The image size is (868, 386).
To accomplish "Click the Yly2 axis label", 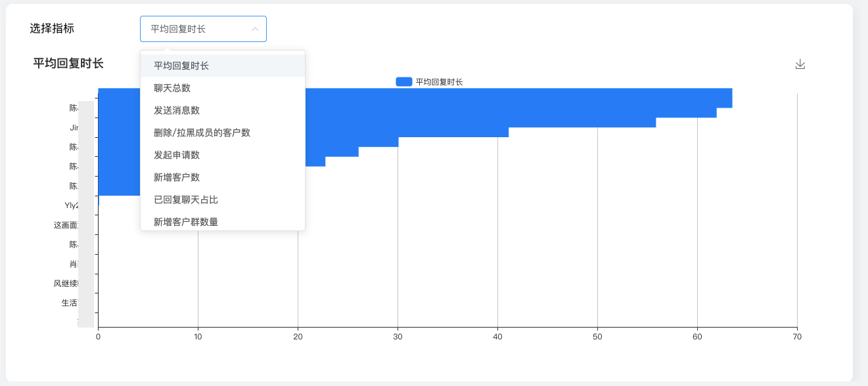I will pyautogui.click(x=71, y=205).
